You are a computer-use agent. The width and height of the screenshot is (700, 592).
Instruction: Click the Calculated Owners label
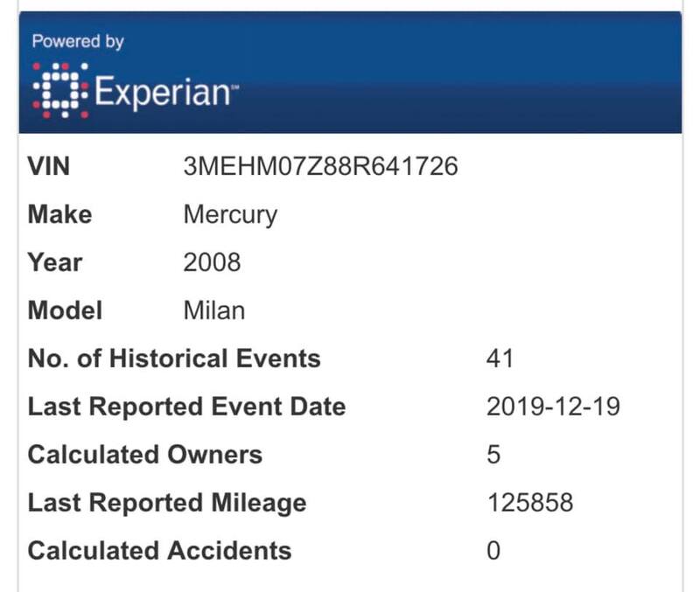tap(145, 455)
